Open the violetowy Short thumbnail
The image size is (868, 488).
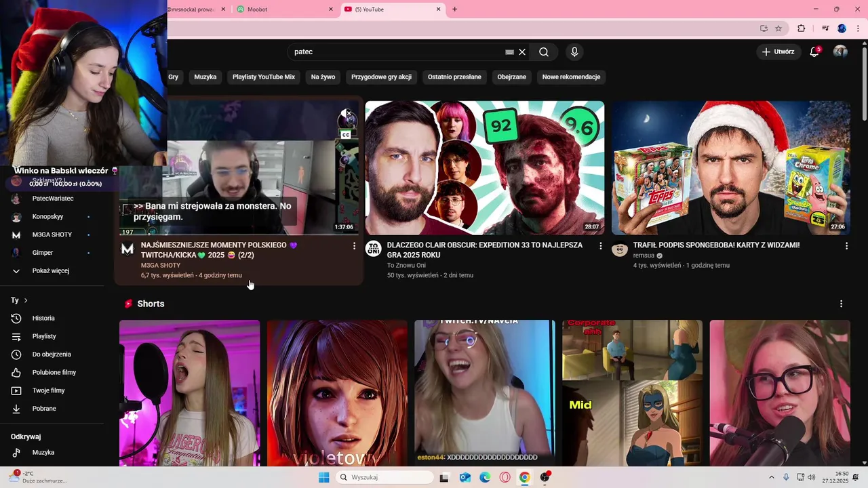337,393
